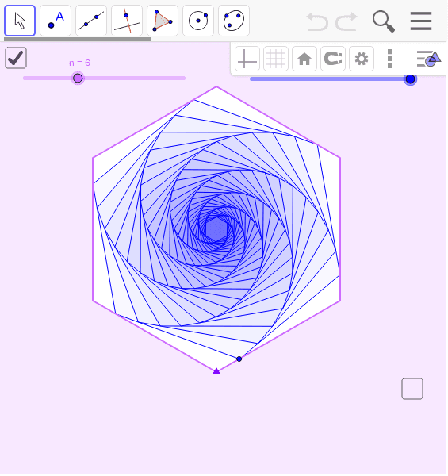Check the empty checkbox at bottom right
Viewport: 448px width, 476px height.
412,389
